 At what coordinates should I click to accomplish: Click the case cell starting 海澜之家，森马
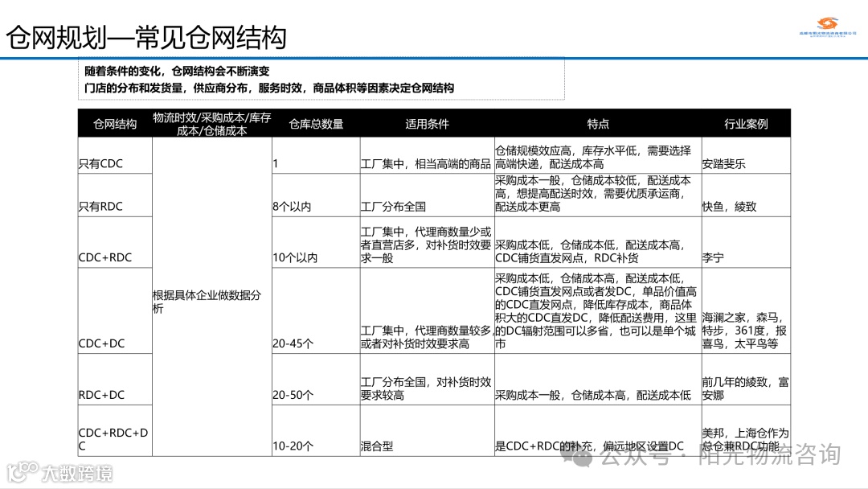746,310
